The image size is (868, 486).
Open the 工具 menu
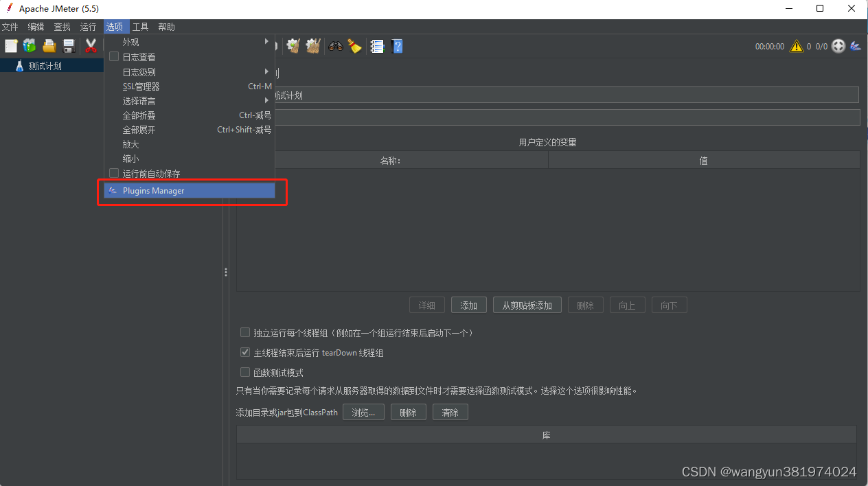[140, 27]
